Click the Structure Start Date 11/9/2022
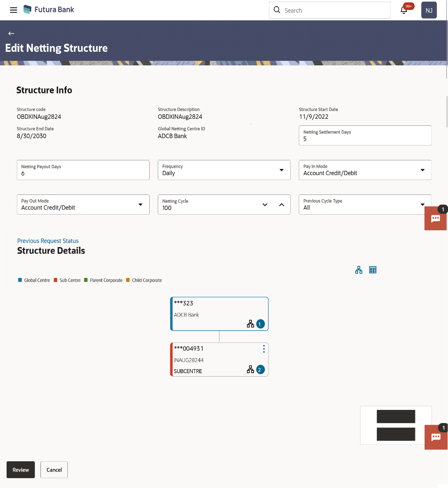 pos(314,117)
